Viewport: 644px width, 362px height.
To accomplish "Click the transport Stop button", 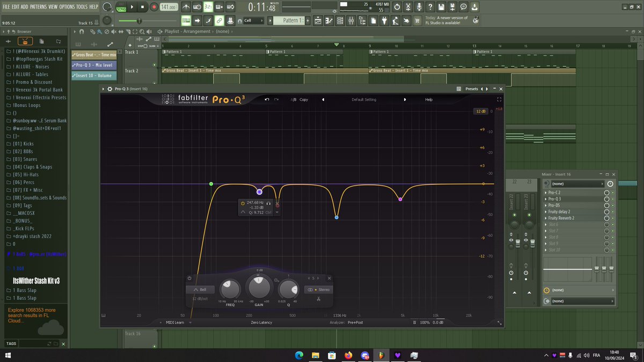I will [143, 7].
